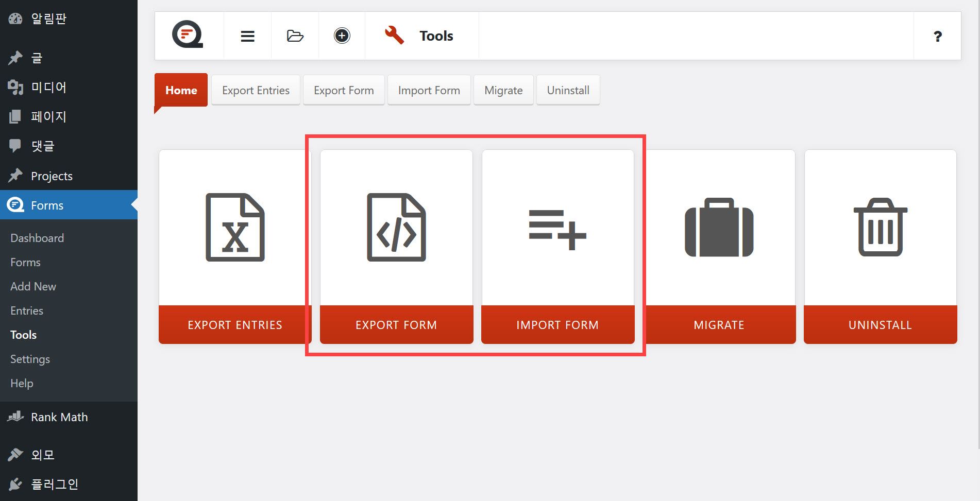The image size is (980, 501).
Task: Go to Tools submenu link
Action: click(23, 335)
